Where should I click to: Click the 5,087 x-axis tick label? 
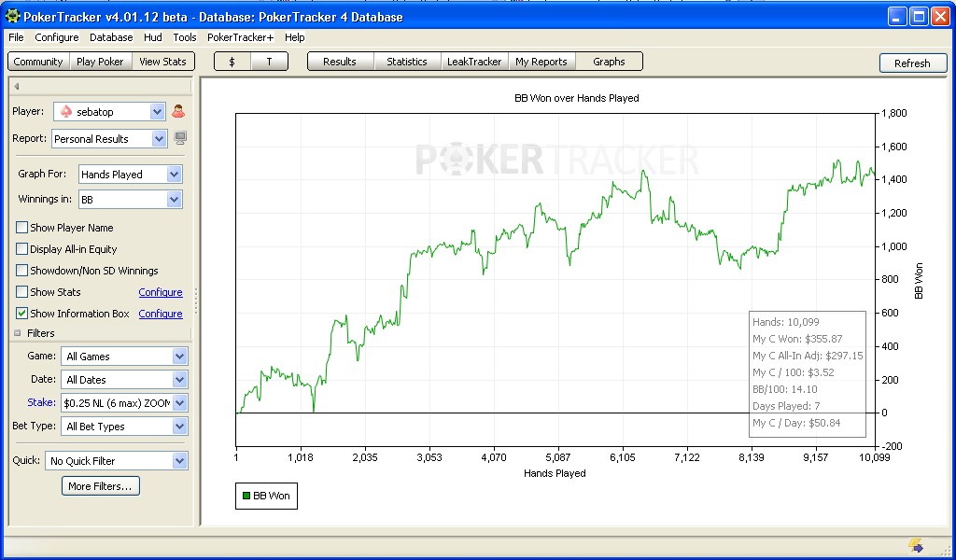point(558,457)
